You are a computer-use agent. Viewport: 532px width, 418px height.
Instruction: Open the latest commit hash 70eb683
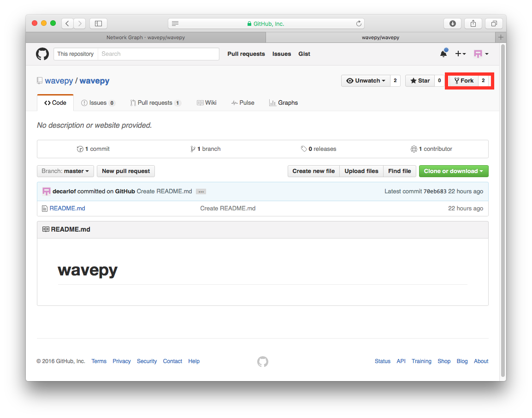point(435,191)
